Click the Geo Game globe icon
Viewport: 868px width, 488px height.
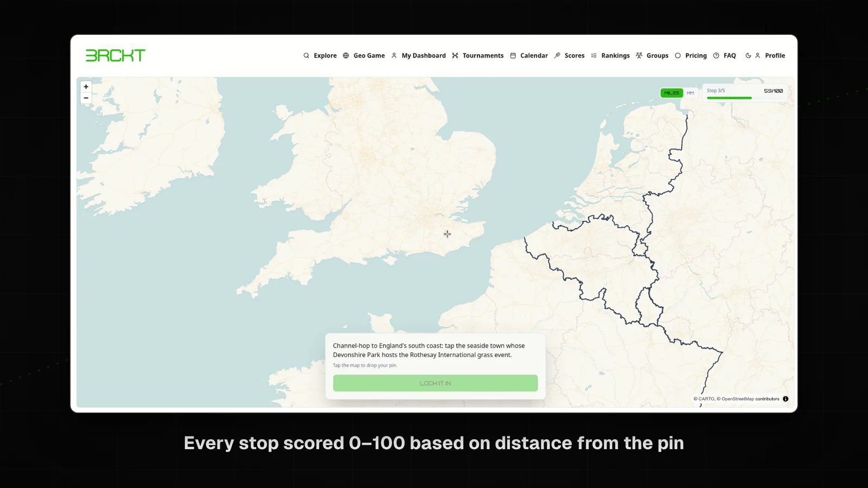[346, 55]
